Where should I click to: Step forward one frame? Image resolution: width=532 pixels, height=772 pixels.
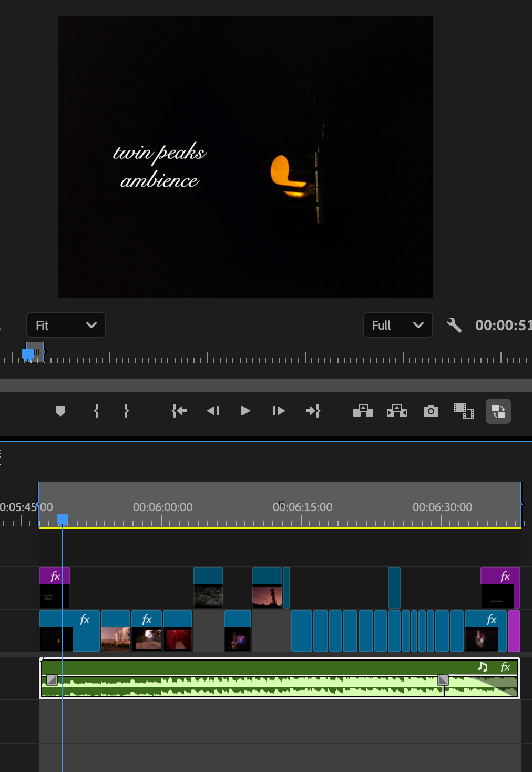click(279, 411)
